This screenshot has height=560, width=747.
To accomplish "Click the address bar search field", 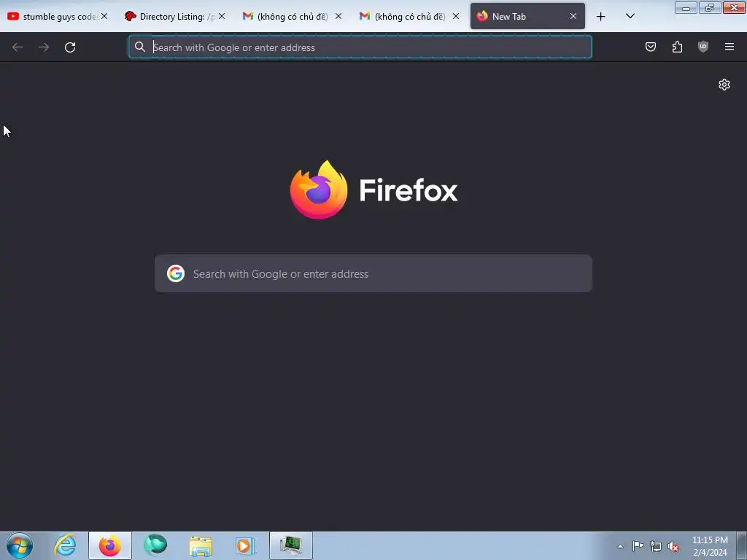I will 360,47.
